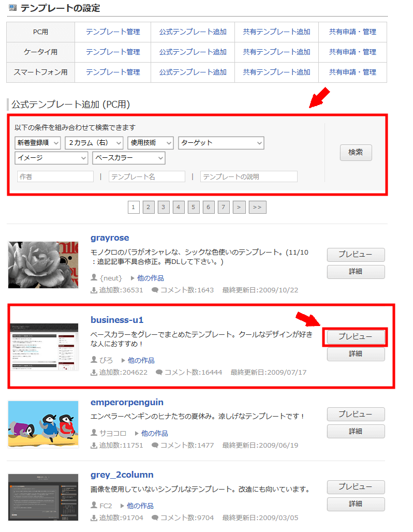Viewport: 413px width, 532px height.
Task: Open PC用 共有申請・管理 link
Action: tap(352, 32)
